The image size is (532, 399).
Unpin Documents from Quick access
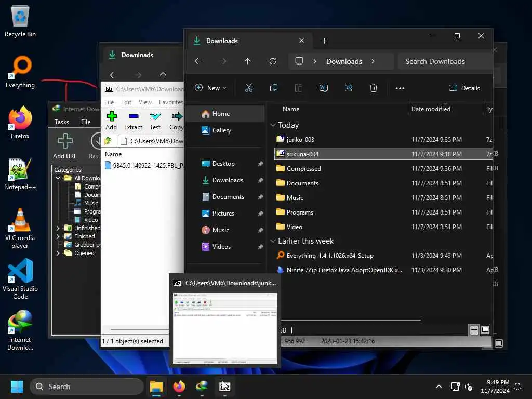coord(261,197)
